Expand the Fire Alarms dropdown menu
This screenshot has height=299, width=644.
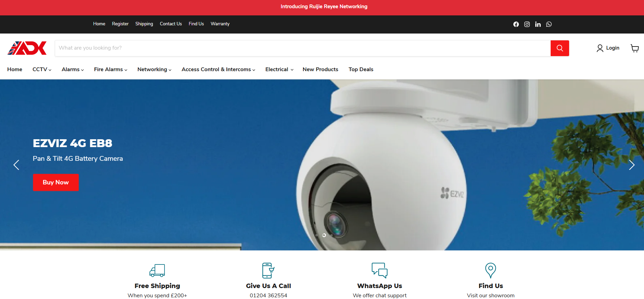[x=110, y=69]
